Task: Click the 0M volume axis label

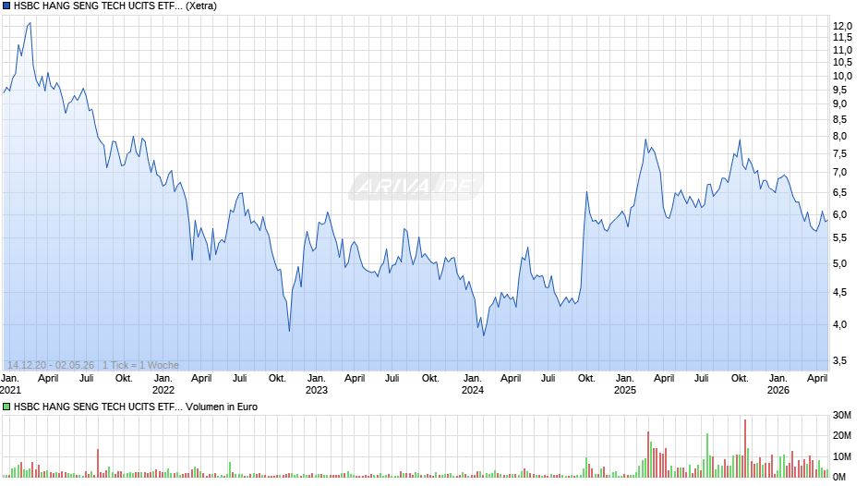Action: 839,477
